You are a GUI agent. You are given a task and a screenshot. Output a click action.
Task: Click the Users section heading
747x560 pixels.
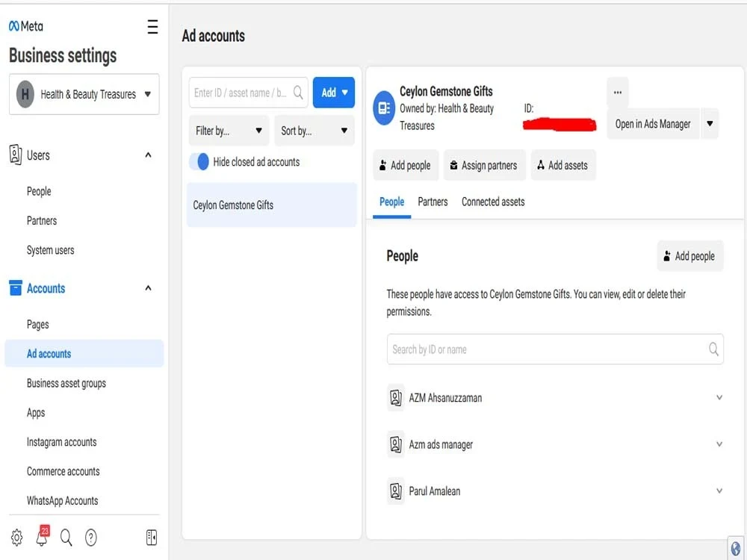38,155
